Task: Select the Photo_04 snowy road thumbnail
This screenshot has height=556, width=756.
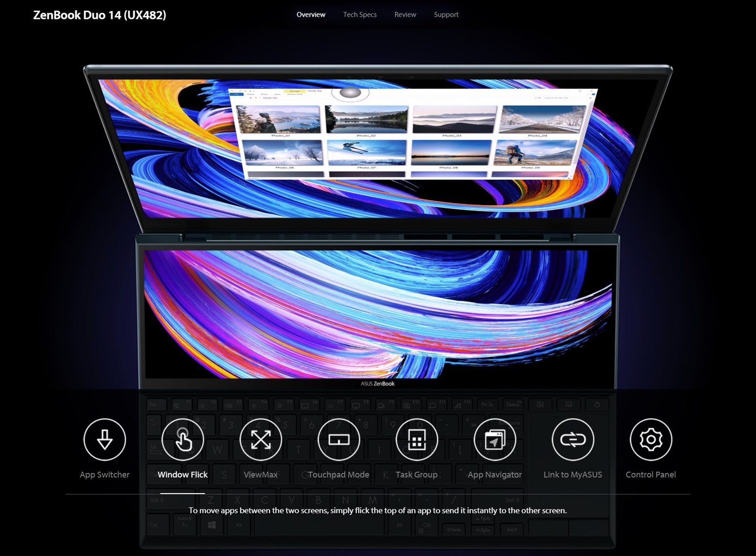Action: [x=542, y=119]
